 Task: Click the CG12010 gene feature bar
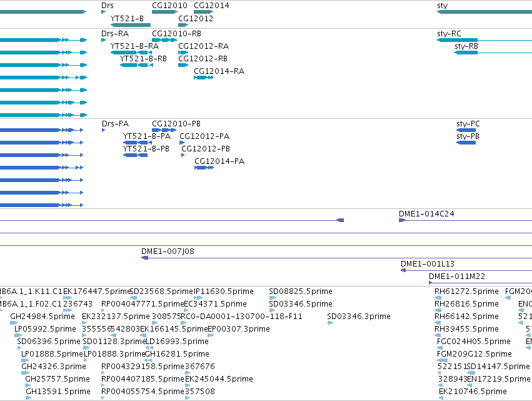pyautogui.click(x=164, y=12)
